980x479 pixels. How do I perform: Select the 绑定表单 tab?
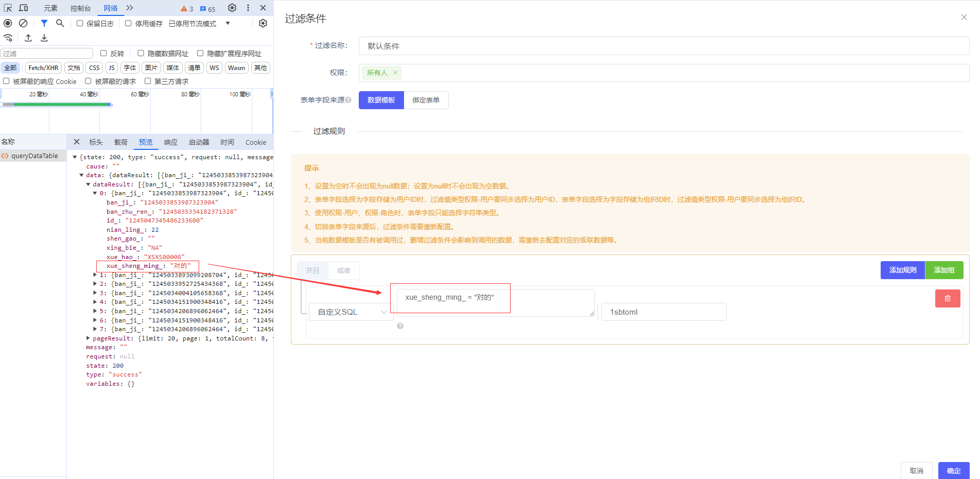pyautogui.click(x=426, y=100)
